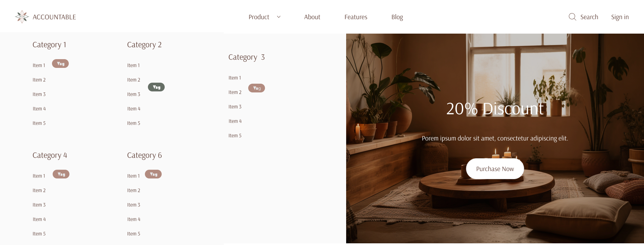Collapse the Product dropdown chevron

[x=278, y=17]
